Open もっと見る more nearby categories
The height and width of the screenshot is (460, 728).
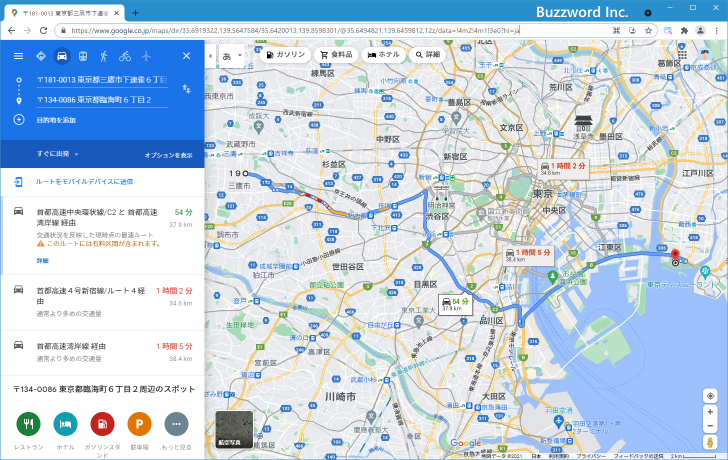176,424
